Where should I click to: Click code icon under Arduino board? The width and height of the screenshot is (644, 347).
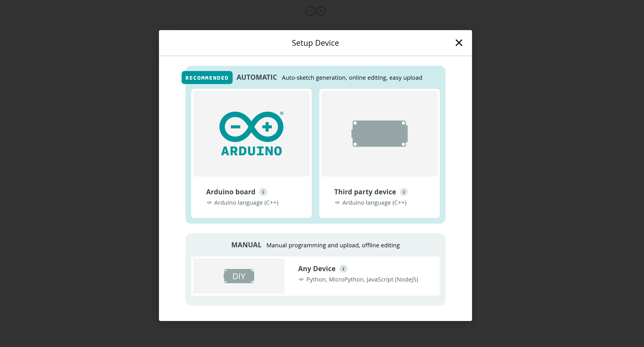click(209, 203)
